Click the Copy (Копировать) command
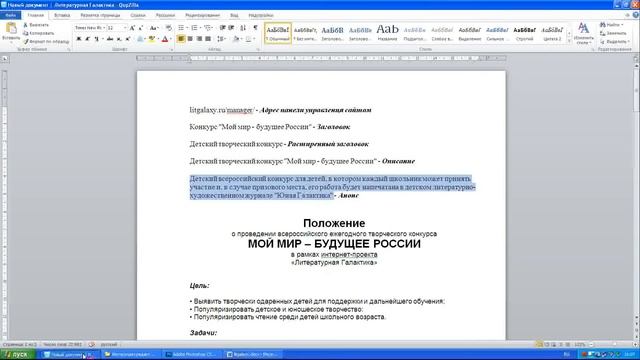640x360 pixels. point(39,33)
